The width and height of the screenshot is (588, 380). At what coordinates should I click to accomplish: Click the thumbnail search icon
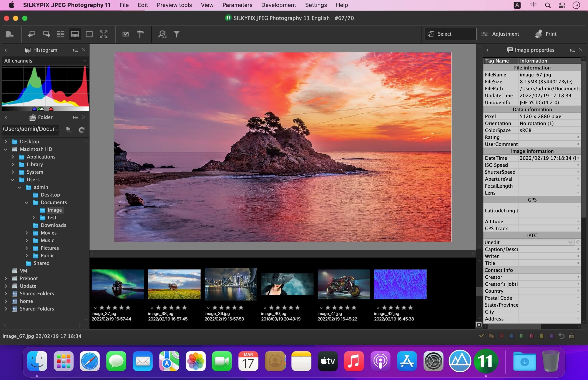[162, 34]
